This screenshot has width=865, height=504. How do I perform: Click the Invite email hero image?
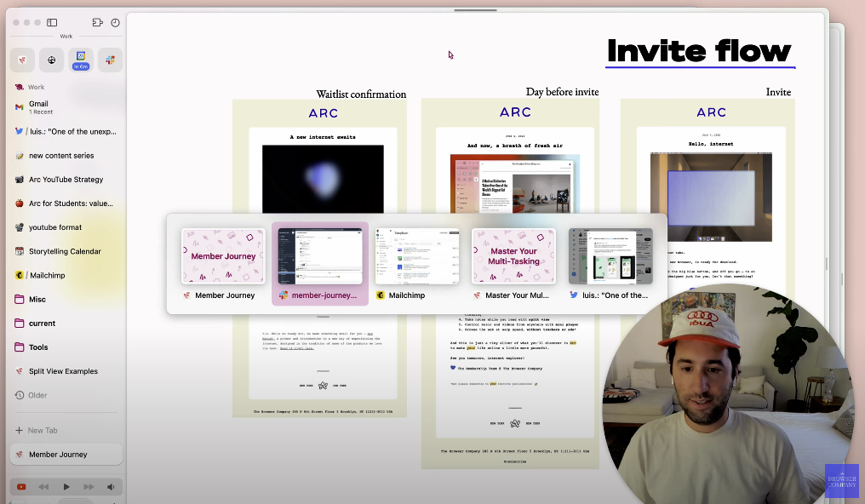click(711, 198)
